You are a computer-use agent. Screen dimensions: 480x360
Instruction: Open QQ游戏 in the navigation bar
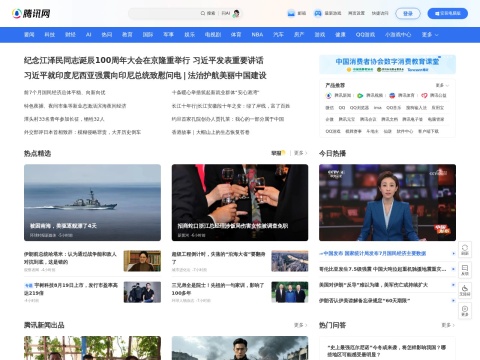click(x=365, y=34)
